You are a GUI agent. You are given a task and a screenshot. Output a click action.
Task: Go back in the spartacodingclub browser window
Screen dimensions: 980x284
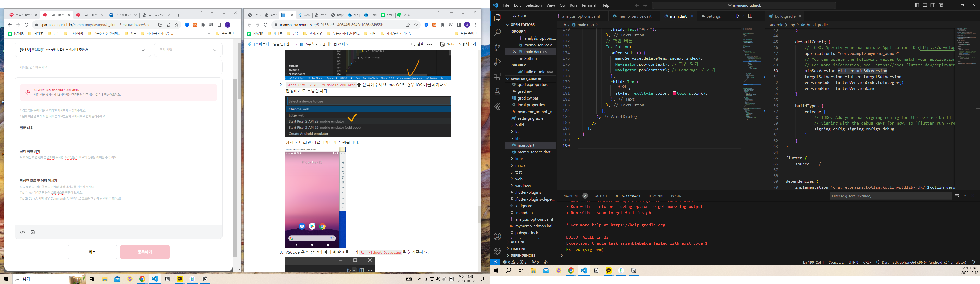[x=10, y=25]
